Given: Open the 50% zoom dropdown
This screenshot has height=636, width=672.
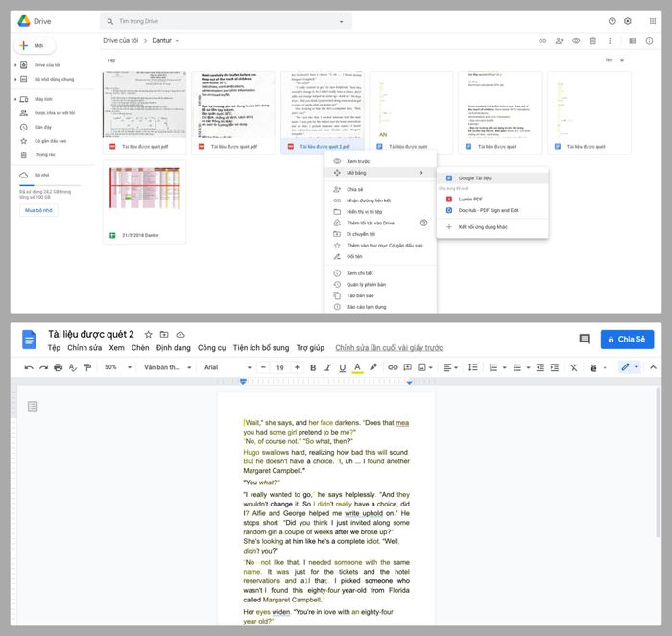Looking at the screenshot, I should coord(115,367).
